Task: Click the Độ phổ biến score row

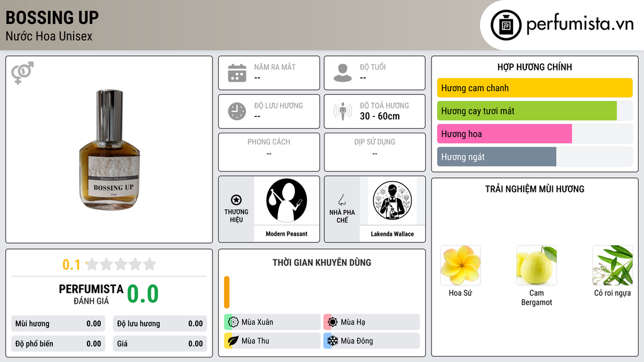Action: 58,344
